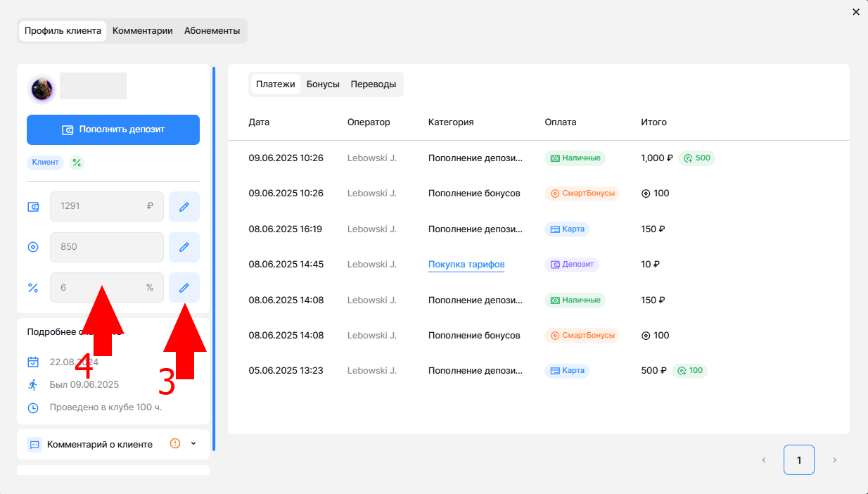Image resolution: width=868 pixels, height=494 pixels.
Task: Click the orange warning icon in Комментарий о клиенте
Action: click(x=175, y=443)
